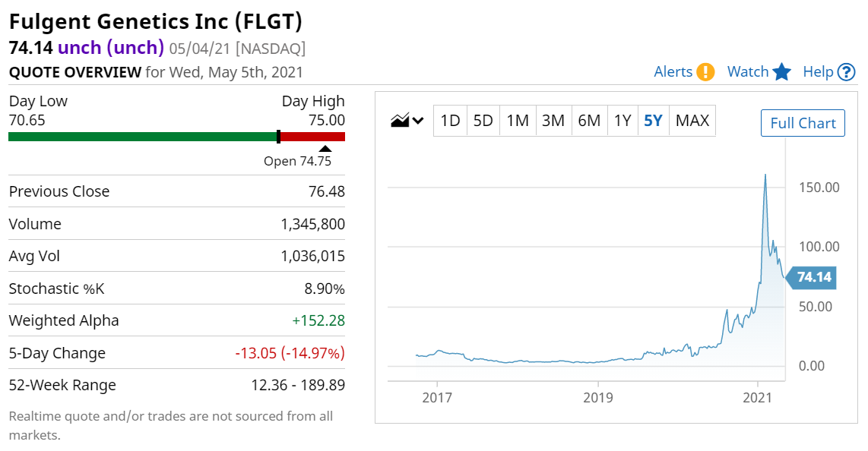Open the Full Chart button

(x=803, y=123)
